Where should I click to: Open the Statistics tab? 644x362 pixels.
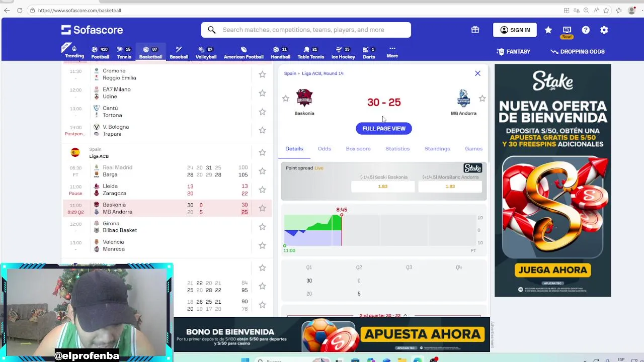[x=397, y=149]
